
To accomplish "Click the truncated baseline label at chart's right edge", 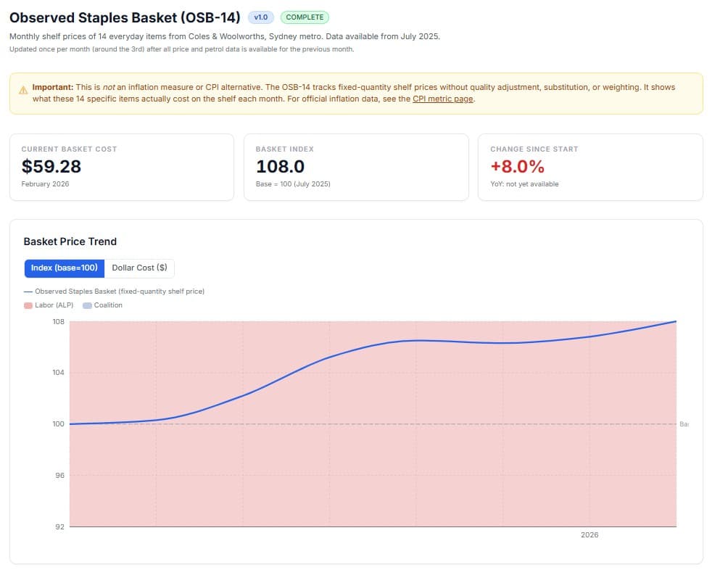I will (x=684, y=424).
